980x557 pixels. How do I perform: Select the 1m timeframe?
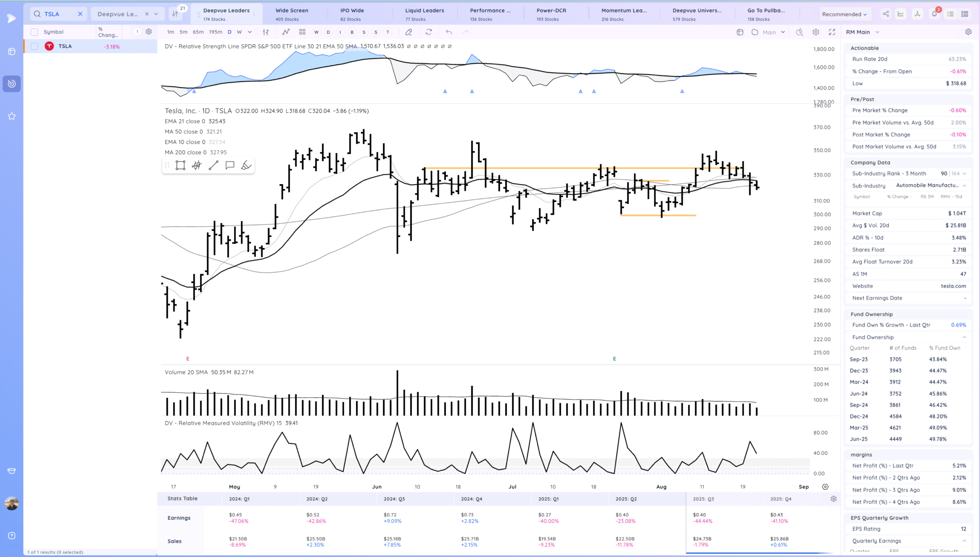click(x=171, y=32)
